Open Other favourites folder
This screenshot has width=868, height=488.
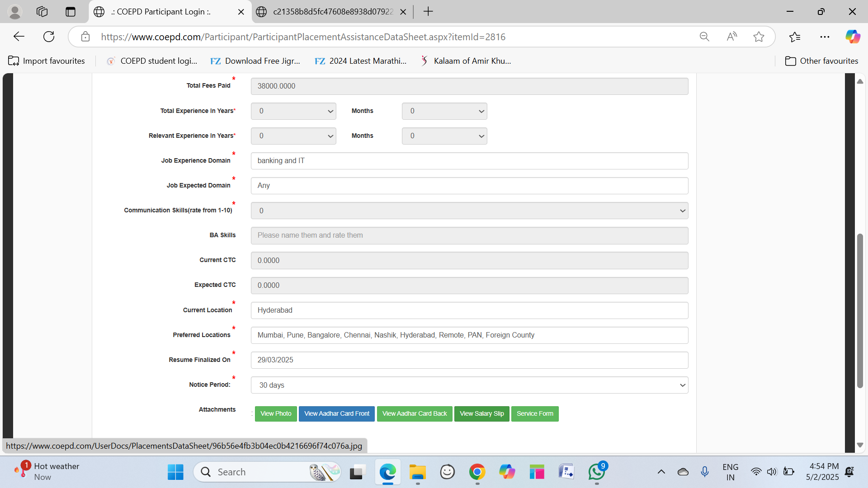(x=821, y=61)
